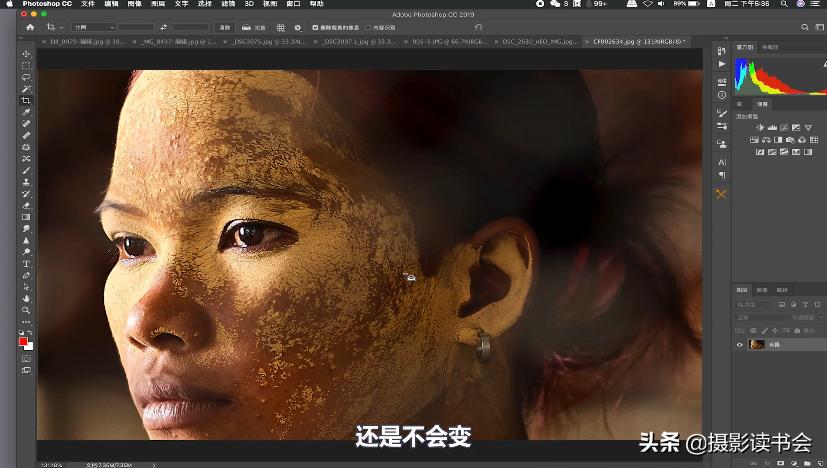Image resolution: width=827 pixels, height=468 pixels.
Task: Add Hue/Saturation adjustment
Action: point(754,140)
